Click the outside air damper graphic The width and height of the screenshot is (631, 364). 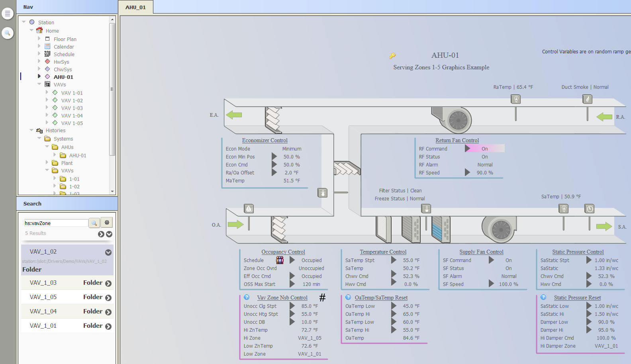coord(279,229)
